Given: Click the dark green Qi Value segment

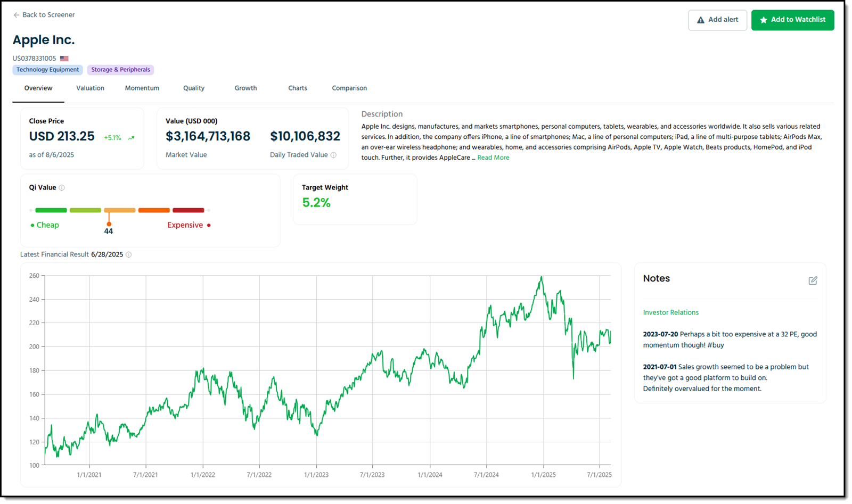Looking at the screenshot, I should point(51,210).
